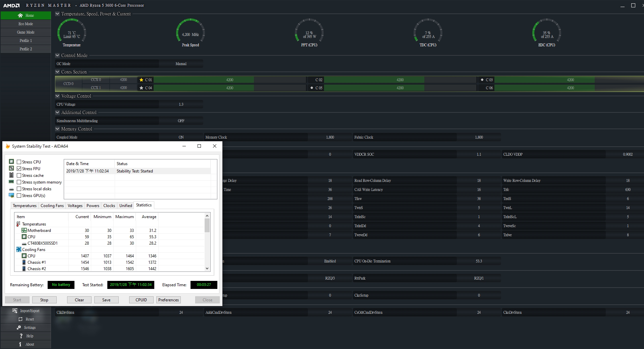Click the gold star beside core C 04
The width and height of the screenshot is (644, 349).
click(141, 88)
